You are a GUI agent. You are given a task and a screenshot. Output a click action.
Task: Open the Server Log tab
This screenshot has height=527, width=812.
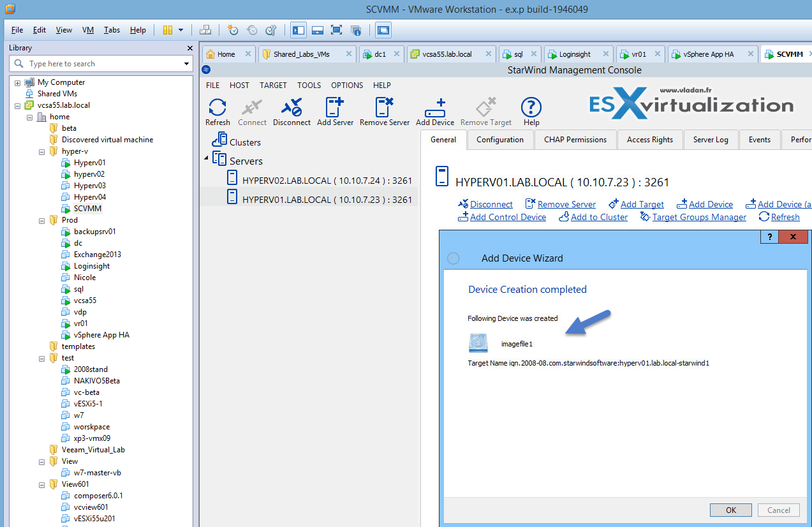coord(711,140)
